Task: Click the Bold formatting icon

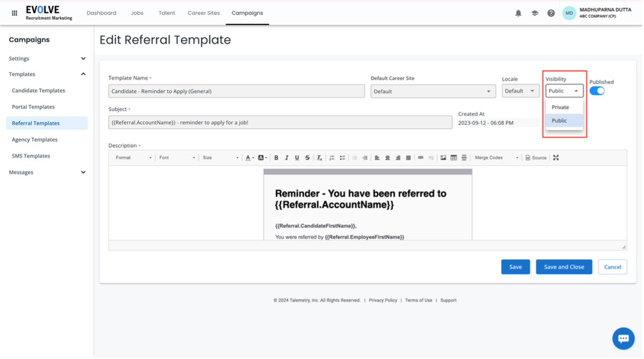Action: click(x=276, y=157)
